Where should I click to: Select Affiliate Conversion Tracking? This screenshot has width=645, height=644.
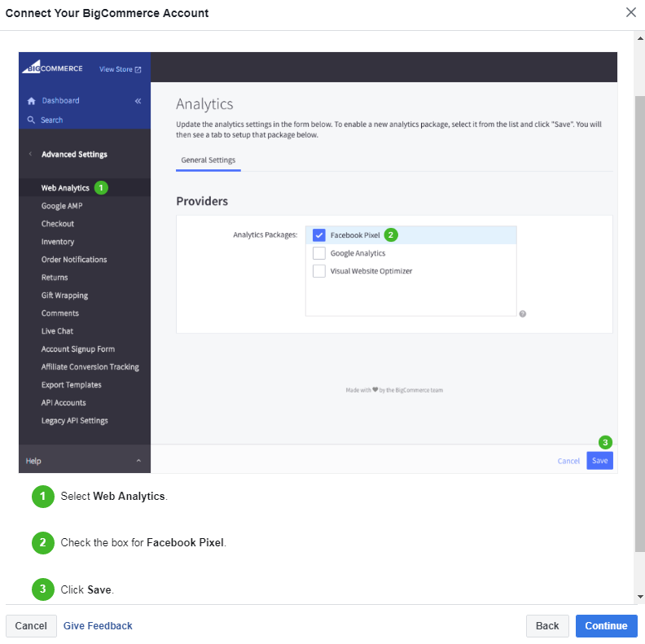[x=90, y=367]
